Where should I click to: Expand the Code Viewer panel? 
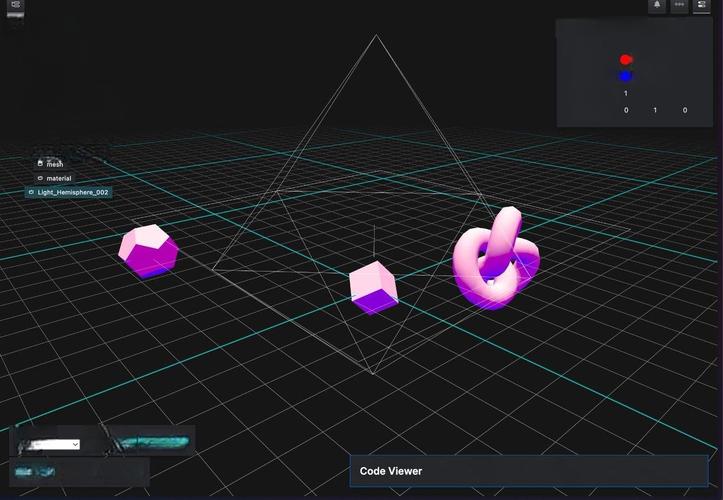pyautogui.click(x=528, y=471)
